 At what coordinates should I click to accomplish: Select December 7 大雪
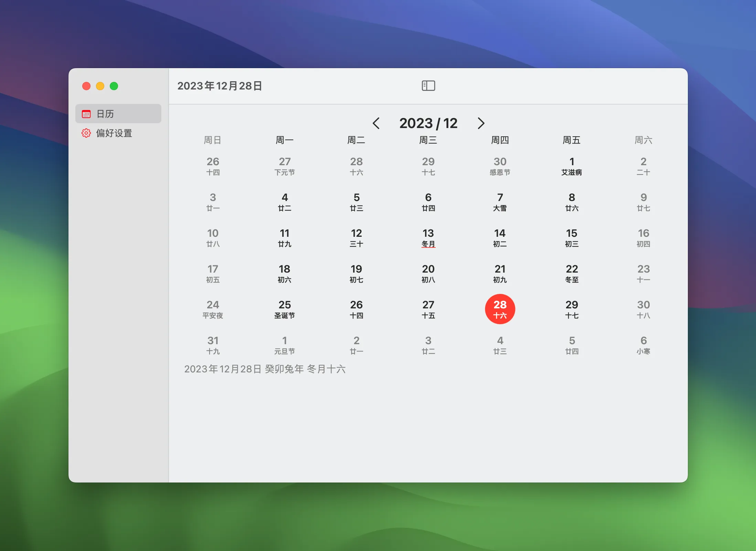click(x=500, y=202)
